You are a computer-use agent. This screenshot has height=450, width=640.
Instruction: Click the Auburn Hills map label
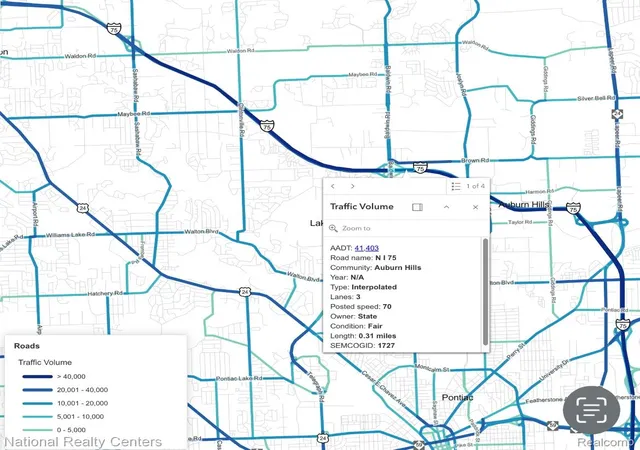click(x=523, y=205)
